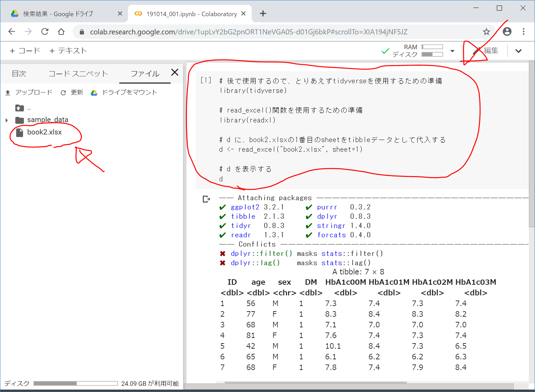Open the RAM and disk connection dropdown
535x392 pixels.
[452, 51]
